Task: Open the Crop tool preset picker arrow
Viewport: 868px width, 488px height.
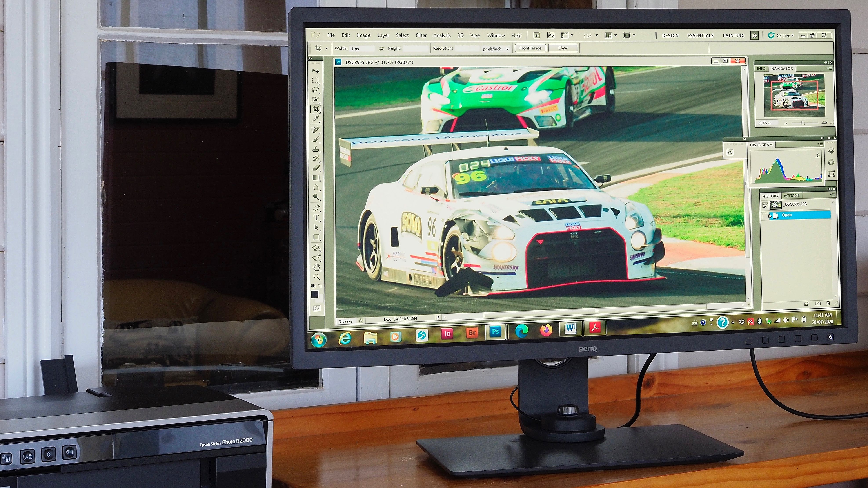Action: tap(327, 49)
